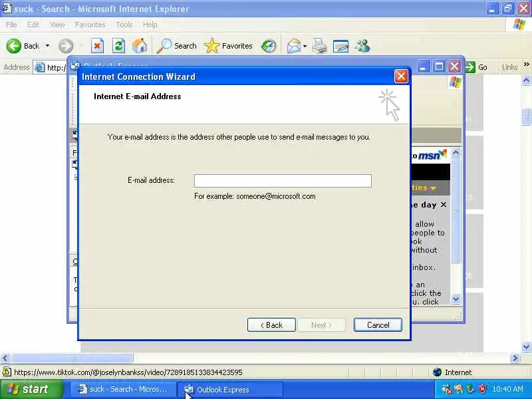Click the Edit page icon in toolbar

click(x=341, y=46)
